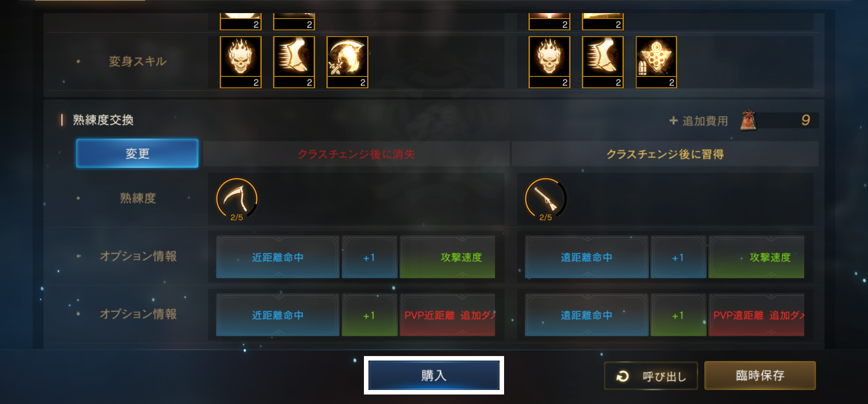
Task: Tap the scythe slash transformation skill icon
Action: [347, 62]
